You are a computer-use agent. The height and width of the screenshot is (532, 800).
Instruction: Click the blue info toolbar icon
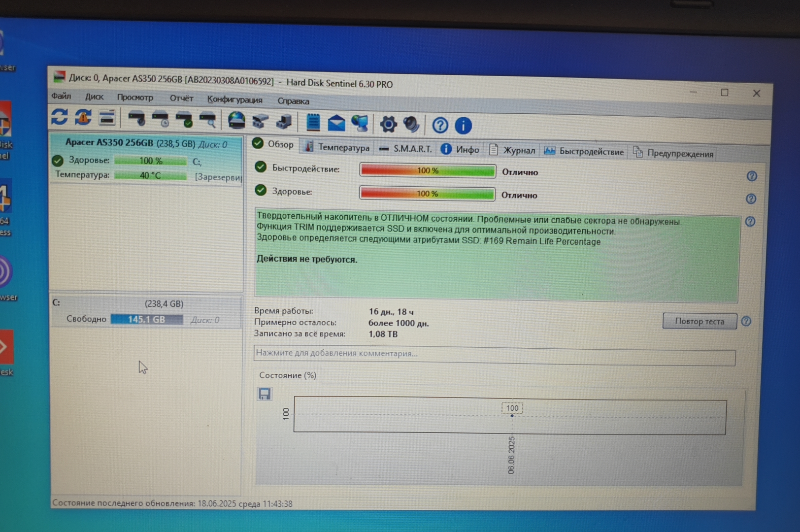coord(463,126)
